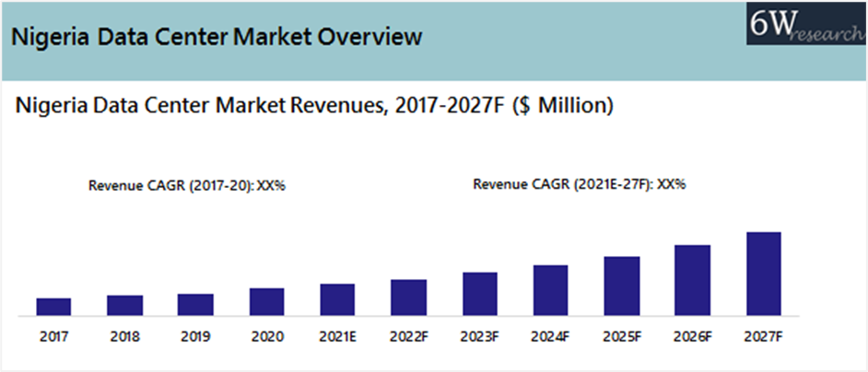Select the 2018 revenue bar
This screenshot has width=868, height=372.
coord(124,306)
